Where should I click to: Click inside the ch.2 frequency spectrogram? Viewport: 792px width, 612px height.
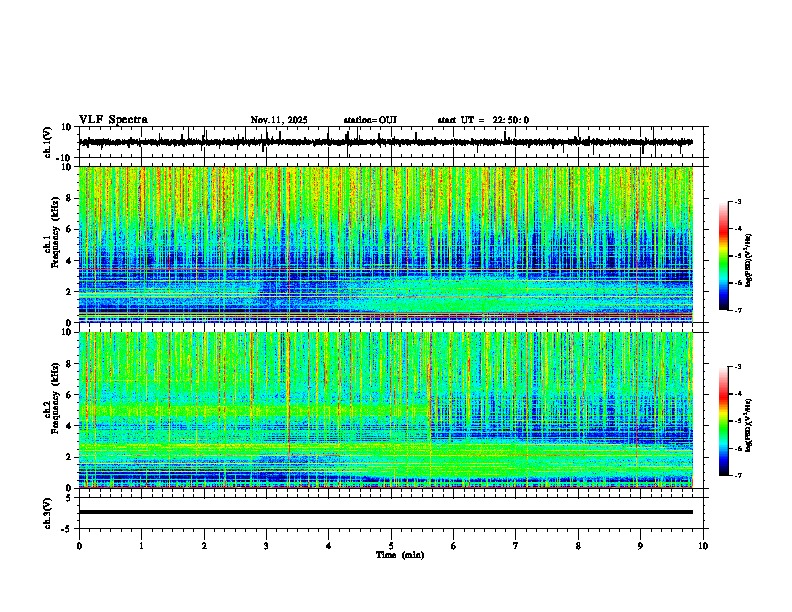coord(386,410)
